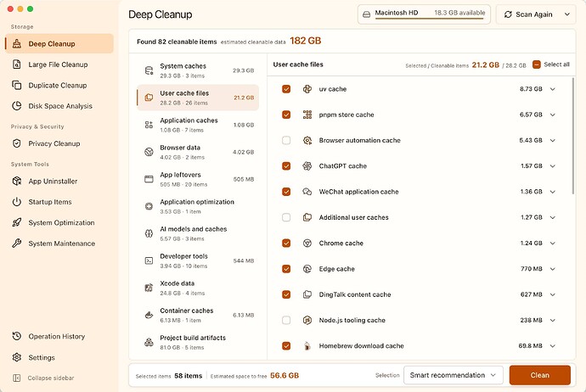Click the Developer tools terminal icon
Image resolution: width=586 pixels, height=392 pixels.
[x=149, y=260]
